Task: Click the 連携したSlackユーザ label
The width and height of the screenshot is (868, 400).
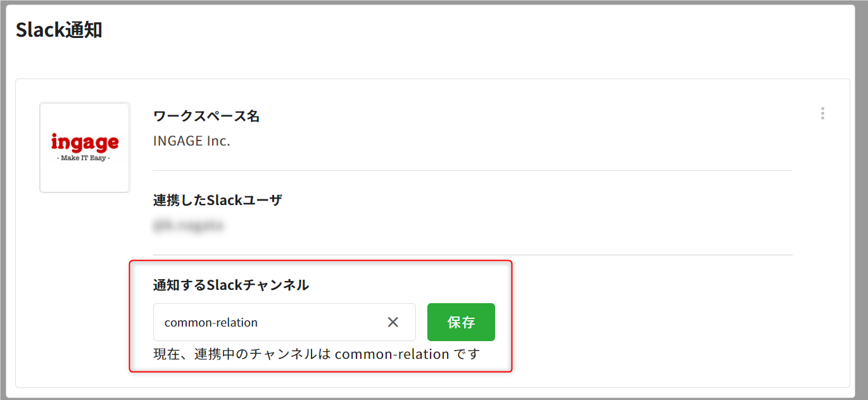Action: [218, 200]
